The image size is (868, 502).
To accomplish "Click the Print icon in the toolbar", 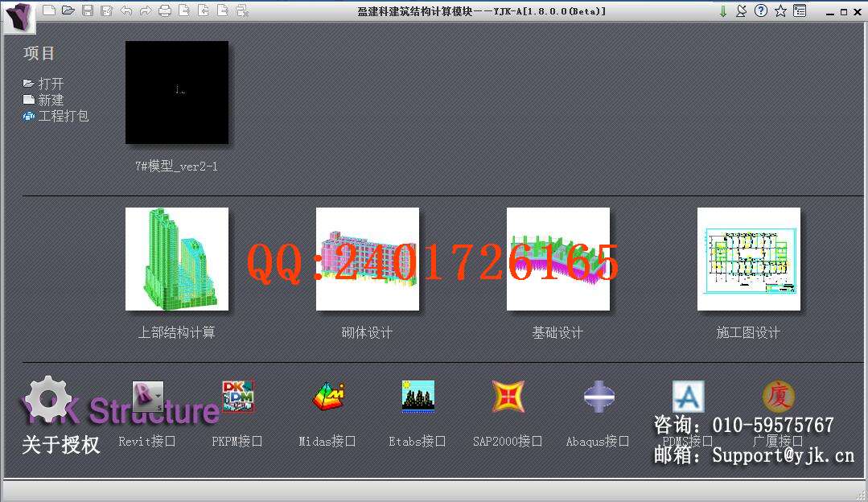I will pyautogui.click(x=165, y=10).
